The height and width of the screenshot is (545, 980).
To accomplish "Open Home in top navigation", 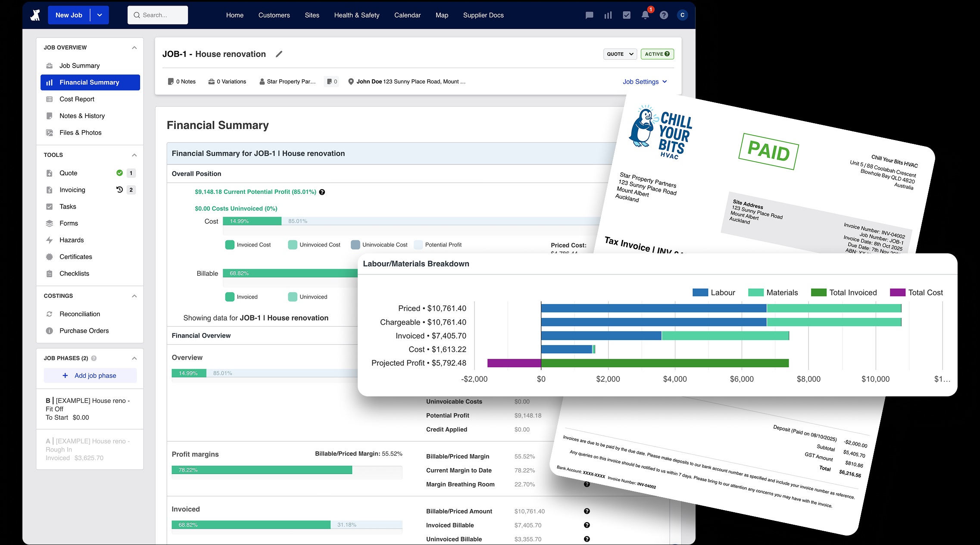I will (x=235, y=15).
